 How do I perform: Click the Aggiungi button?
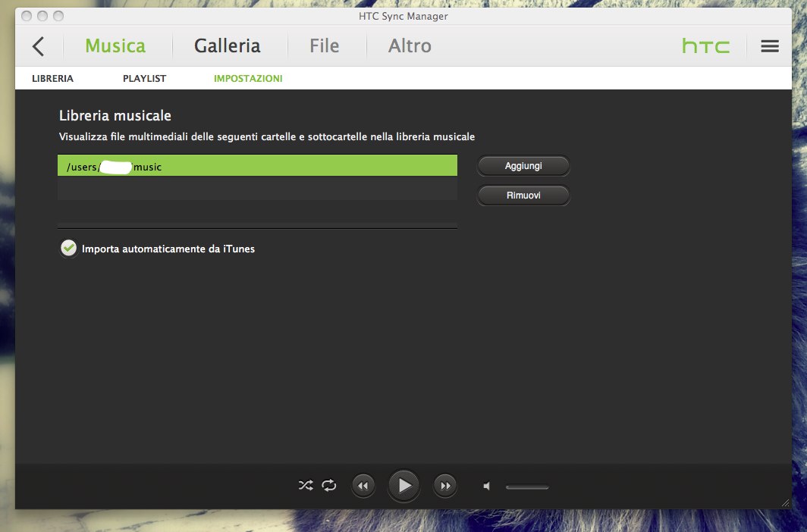coord(523,166)
